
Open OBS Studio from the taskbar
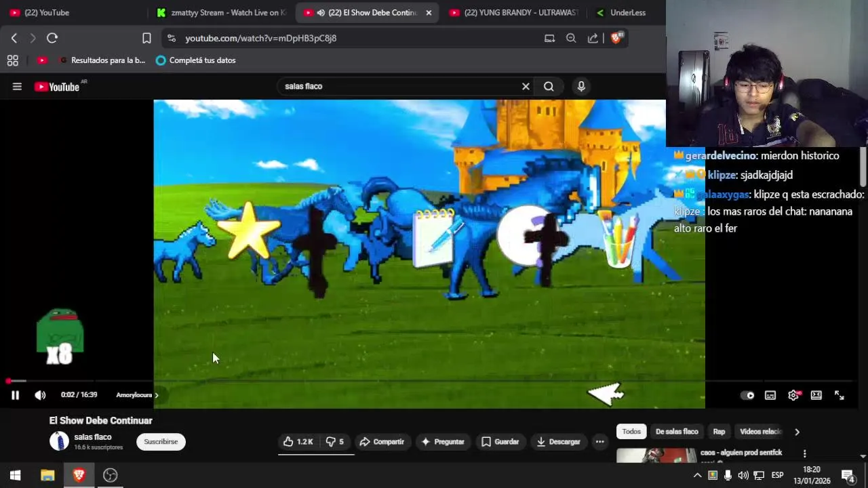[x=111, y=475]
